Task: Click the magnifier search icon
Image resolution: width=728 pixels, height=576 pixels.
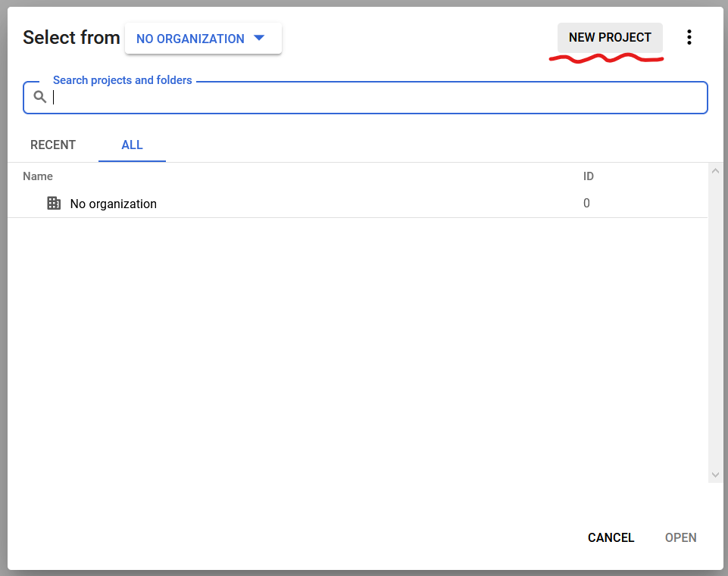Action: pyautogui.click(x=40, y=97)
